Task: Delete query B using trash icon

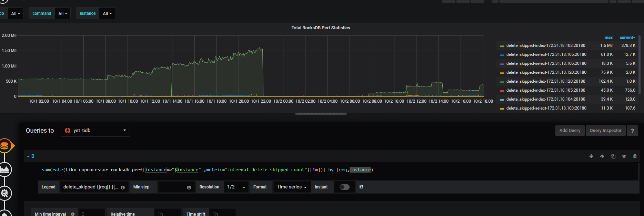Action: [x=635, y=156]
